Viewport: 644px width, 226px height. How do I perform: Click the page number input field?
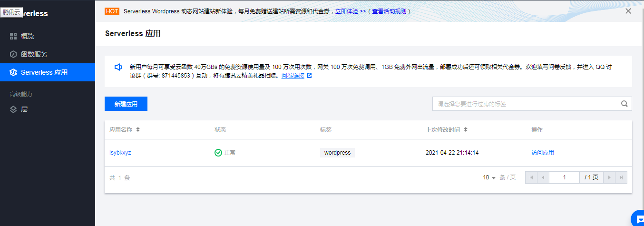coord(565,177)
